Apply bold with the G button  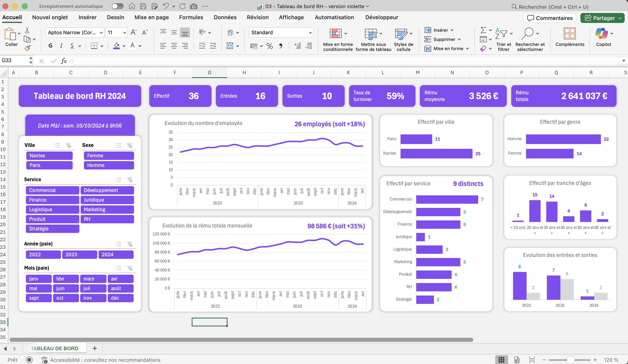(x=50, y=45)
